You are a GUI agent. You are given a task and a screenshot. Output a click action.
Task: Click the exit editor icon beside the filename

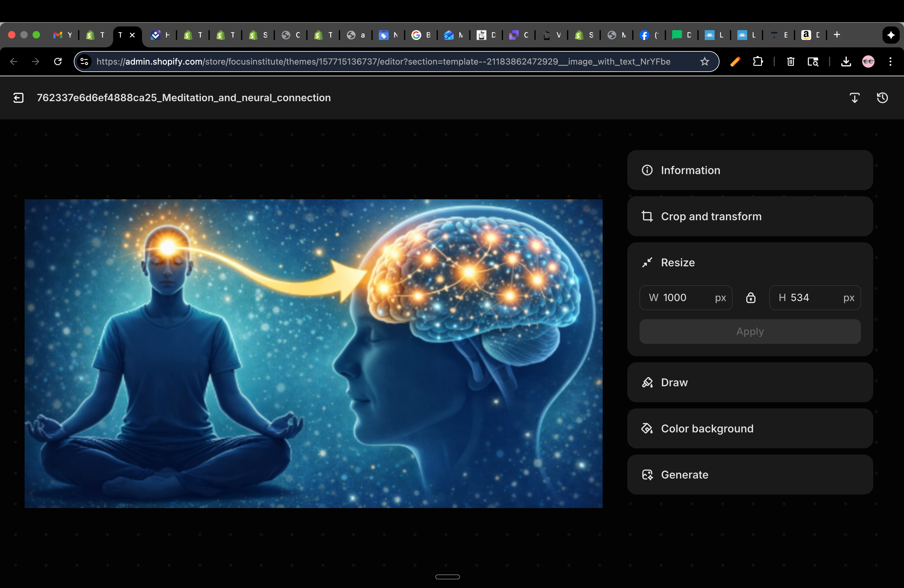click(18, 98)
